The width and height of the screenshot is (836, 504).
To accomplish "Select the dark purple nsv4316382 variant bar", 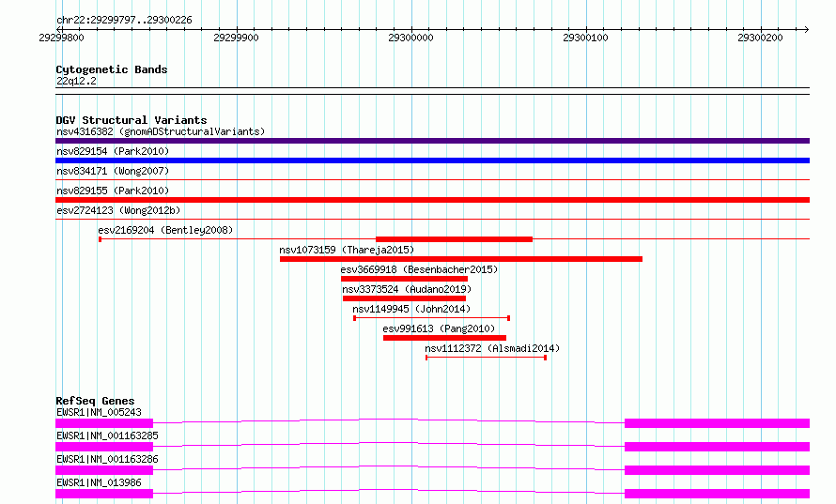I will coord(432,141).
